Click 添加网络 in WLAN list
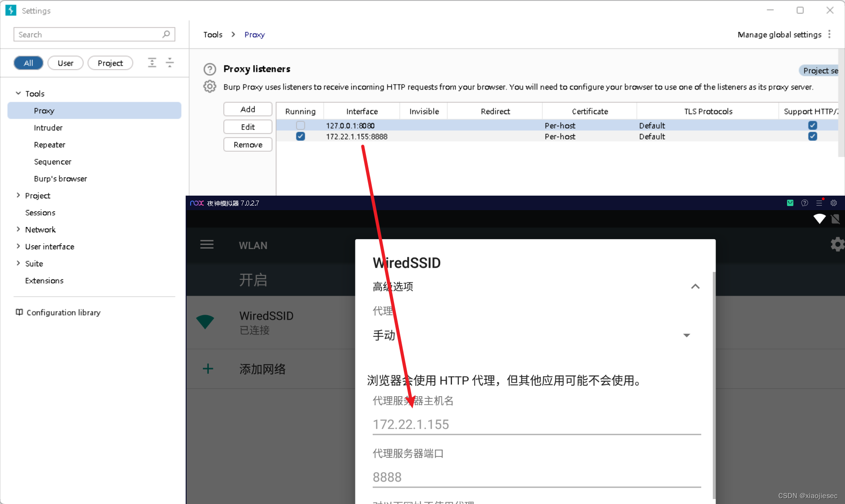Screen dimensions: 845x504 point(263,369)
